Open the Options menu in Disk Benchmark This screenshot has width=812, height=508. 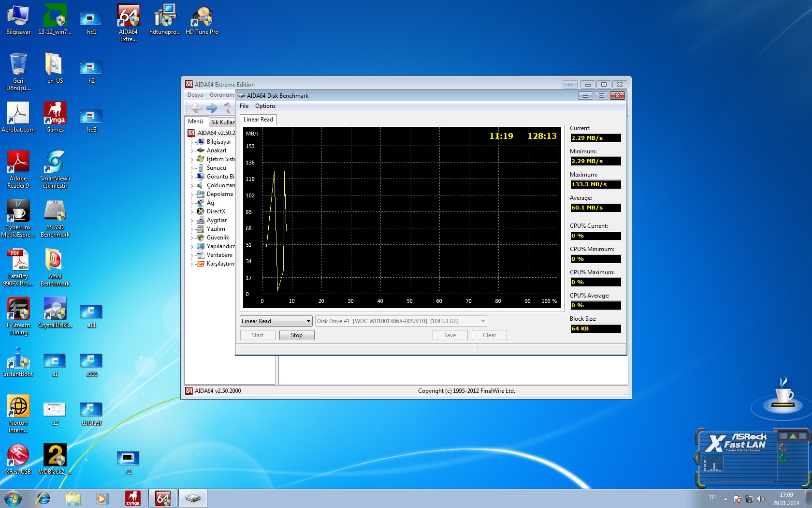[x=265, y=106]
